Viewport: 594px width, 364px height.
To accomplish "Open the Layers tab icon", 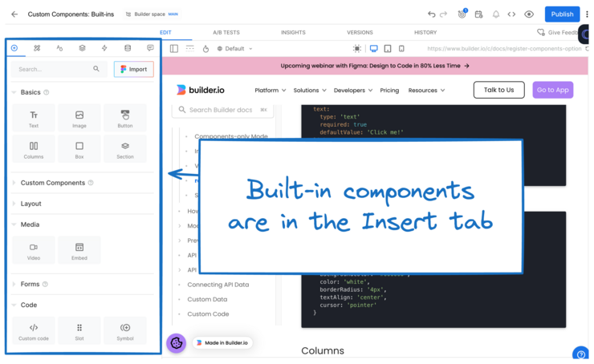I will [82, 48].
